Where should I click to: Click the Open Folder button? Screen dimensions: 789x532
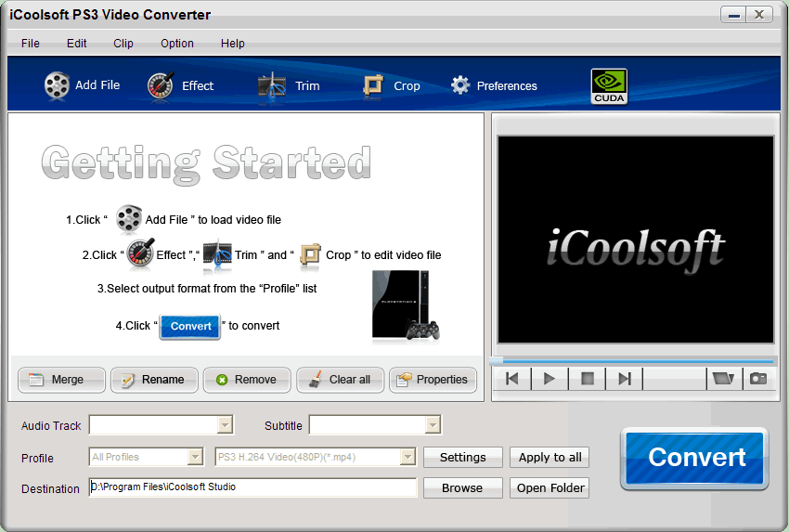click(x=550, y=487)
